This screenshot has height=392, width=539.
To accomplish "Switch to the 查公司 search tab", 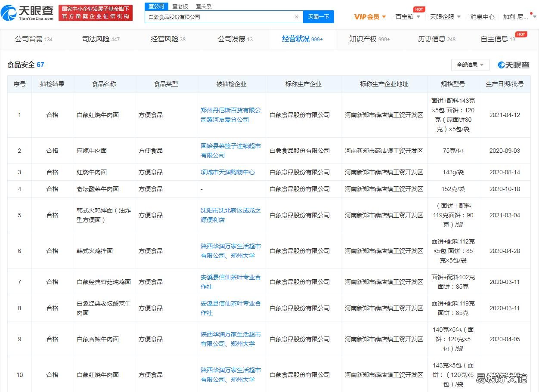I will (x=156, y=6).
